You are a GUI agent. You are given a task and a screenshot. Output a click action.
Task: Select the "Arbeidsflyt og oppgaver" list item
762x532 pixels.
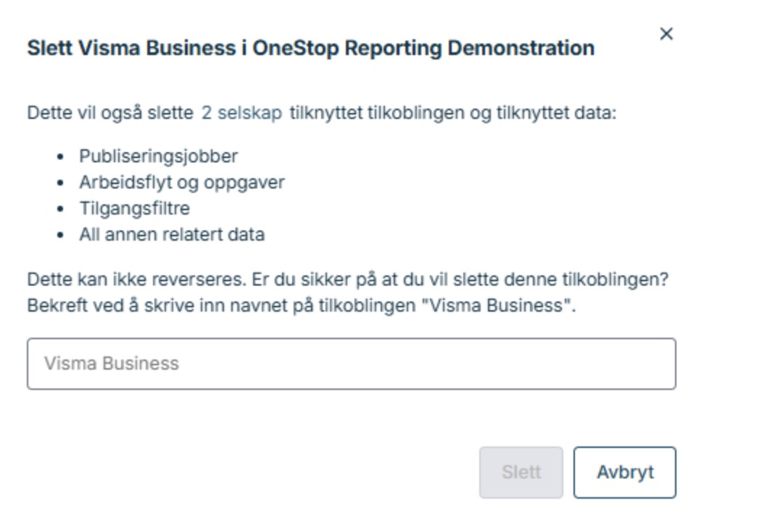(x=181, y=182)
